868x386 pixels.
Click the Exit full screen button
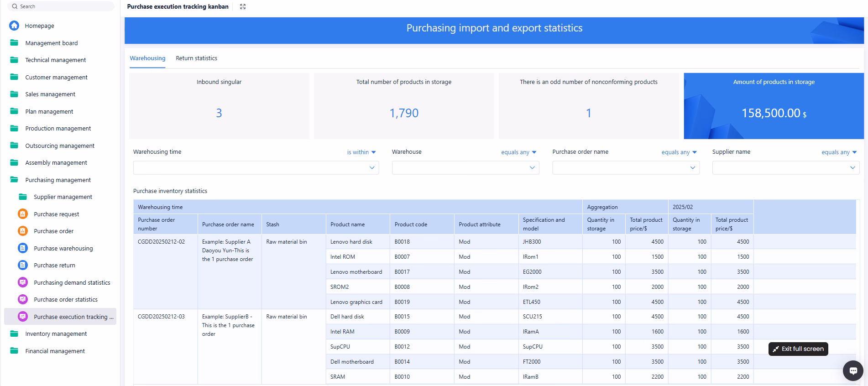click(x=798, y=349)
